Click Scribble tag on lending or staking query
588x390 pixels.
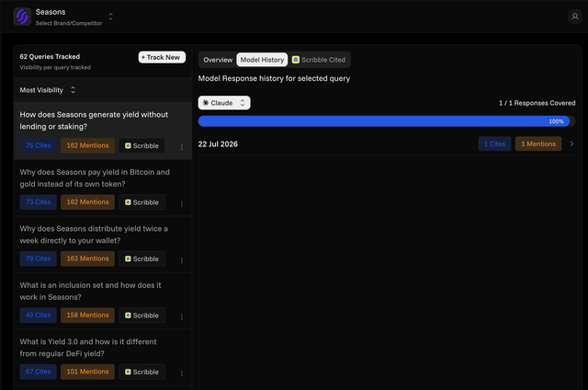click(x=141, y=145)
